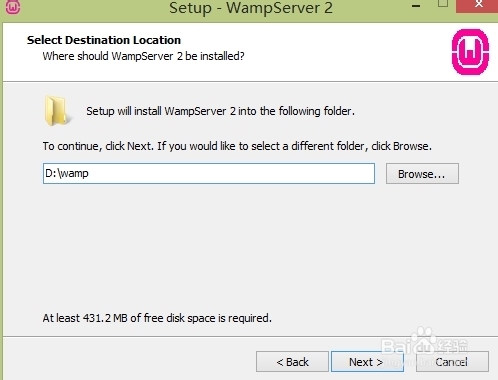Click the WampServer icon in the title bar

tap(13, 7)
